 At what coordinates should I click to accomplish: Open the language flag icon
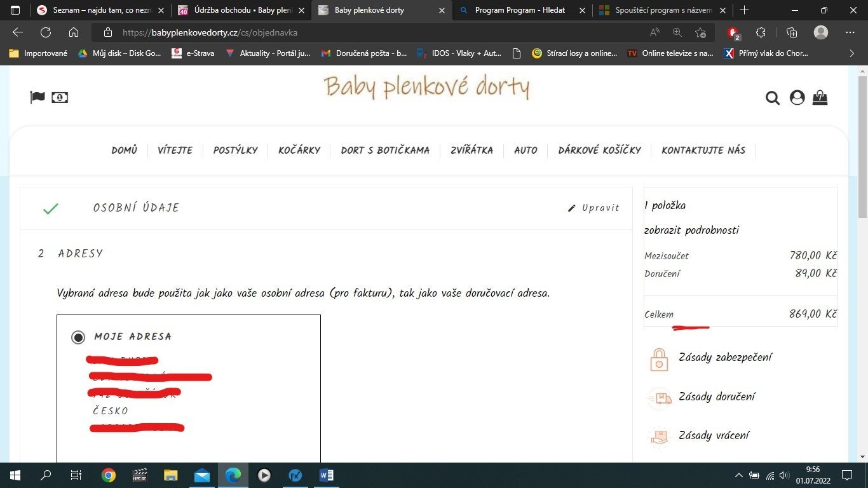37,97
